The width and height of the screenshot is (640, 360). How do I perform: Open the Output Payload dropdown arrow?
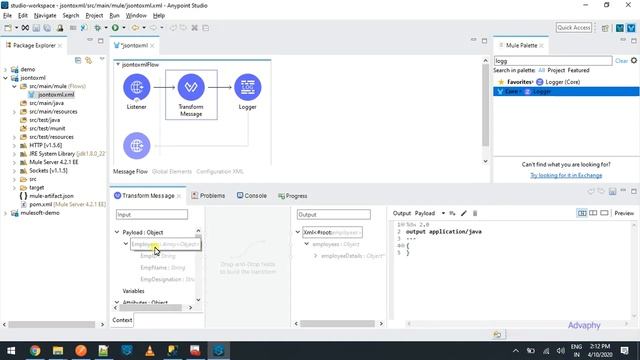[x=443, y=213]
